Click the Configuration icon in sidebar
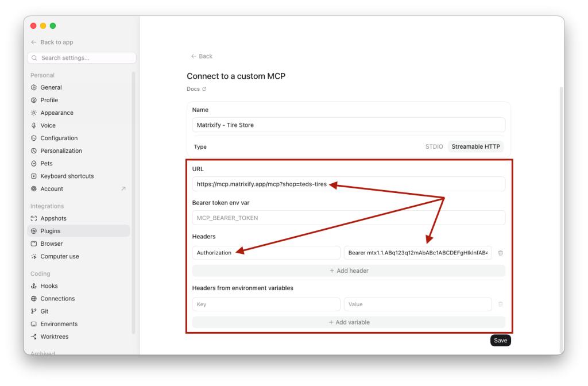 coord(34,138)
